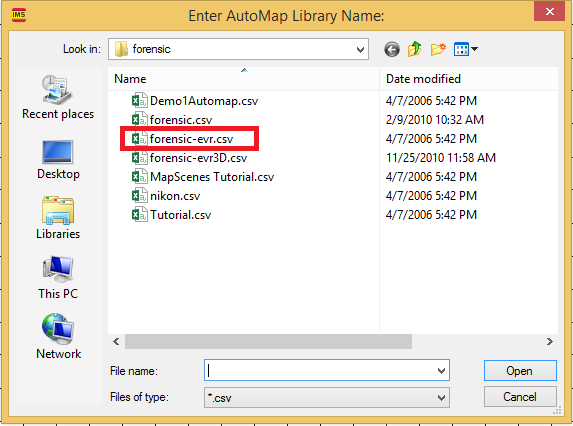
Task: Click the IMS application icon in the title bar
Action: click(19, 15)
